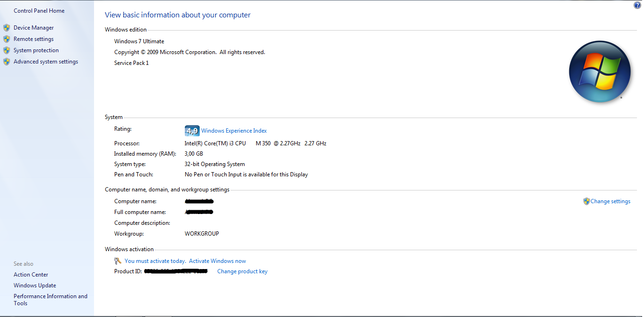Click the shield icon beside System protection
Image resolution: width=644 pixels, height=317 pixels.
tap(7, 50)
